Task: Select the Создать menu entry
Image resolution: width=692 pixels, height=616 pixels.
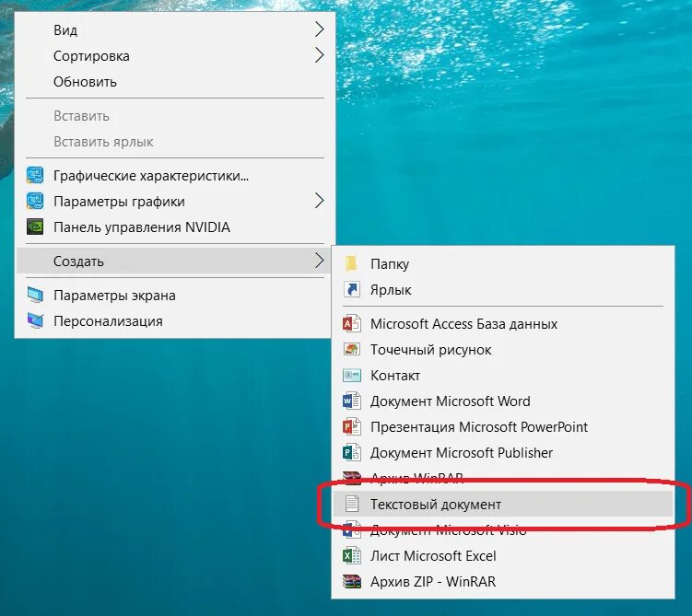Action: click(173, 261)
